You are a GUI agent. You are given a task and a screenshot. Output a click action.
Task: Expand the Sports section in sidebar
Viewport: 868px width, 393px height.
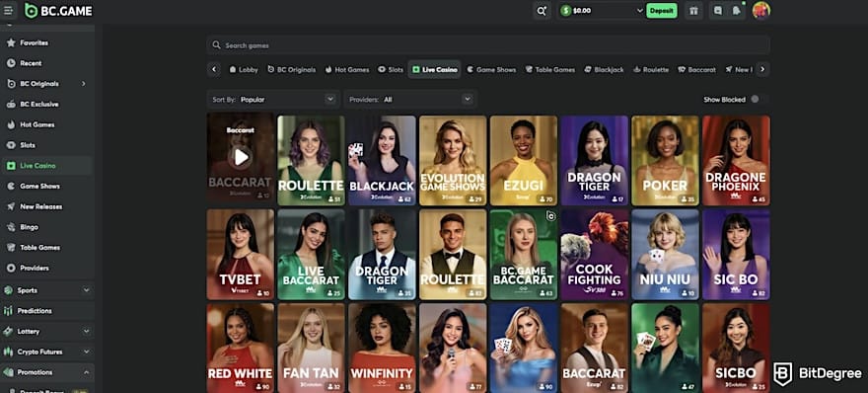(x=86, y=290)
